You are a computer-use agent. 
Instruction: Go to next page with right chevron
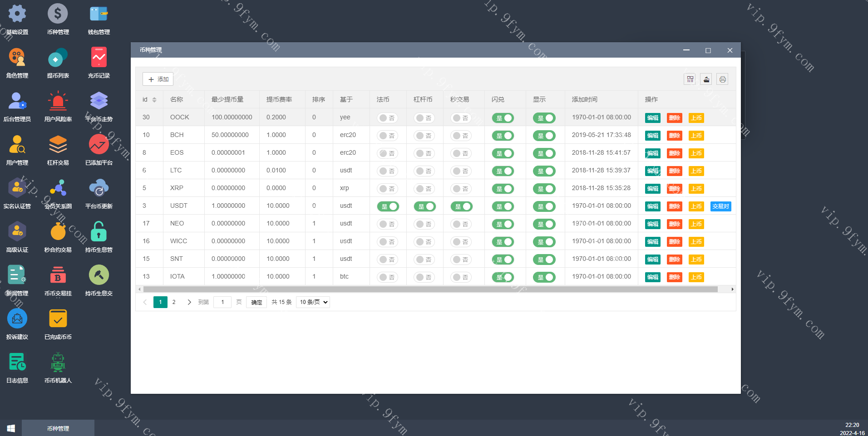(189, 302)
